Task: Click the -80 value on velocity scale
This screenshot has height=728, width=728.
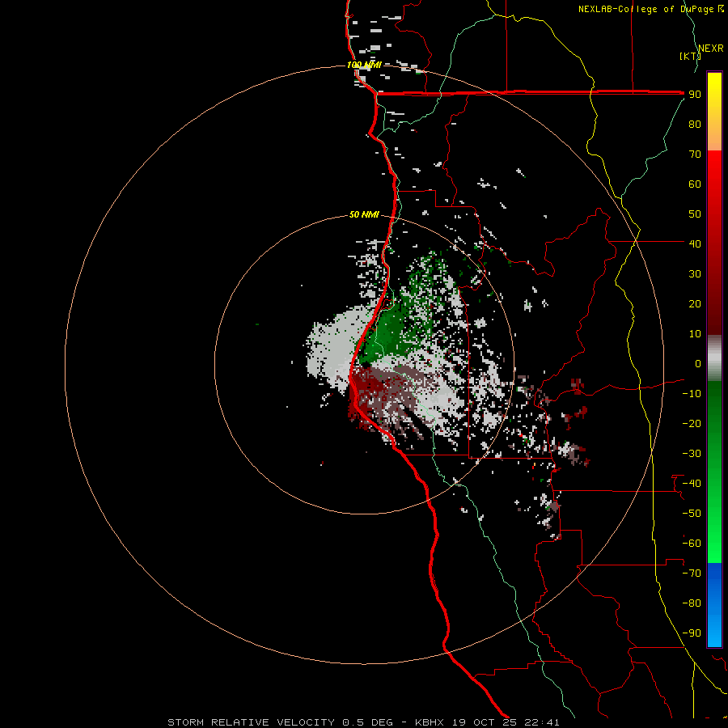Action: point(692,603)
